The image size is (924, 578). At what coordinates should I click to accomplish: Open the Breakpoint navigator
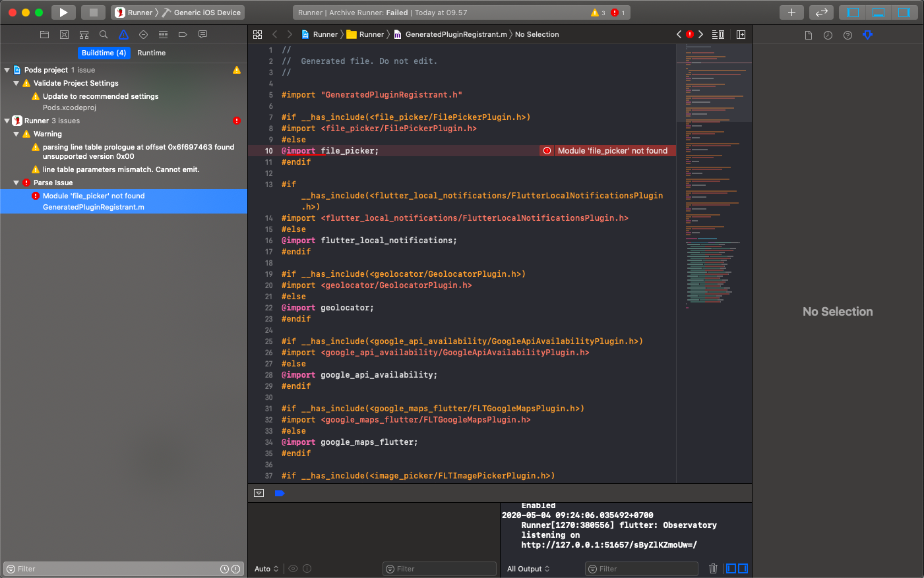click(x=182, y=34)
